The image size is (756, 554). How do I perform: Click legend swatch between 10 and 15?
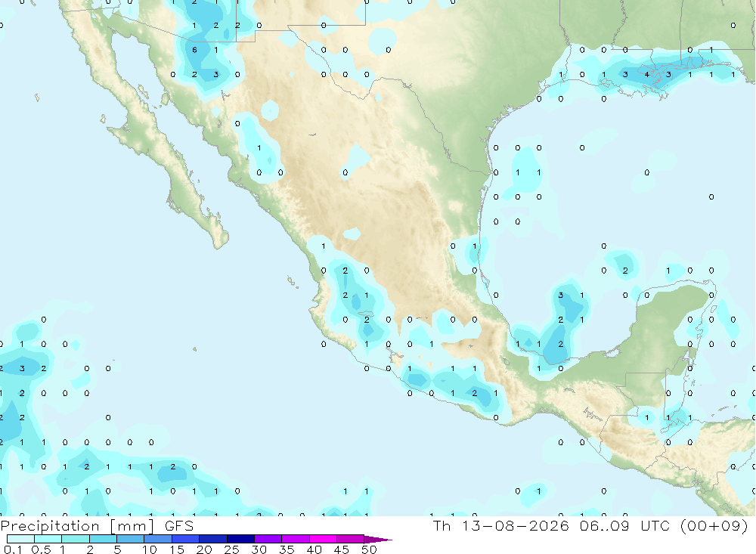point(158,539)
